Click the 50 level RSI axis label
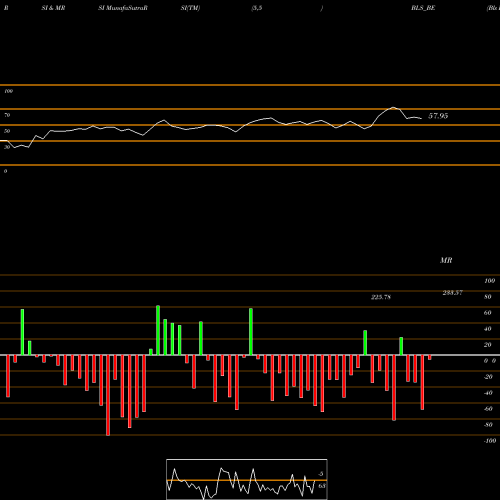 coord(7,131)
